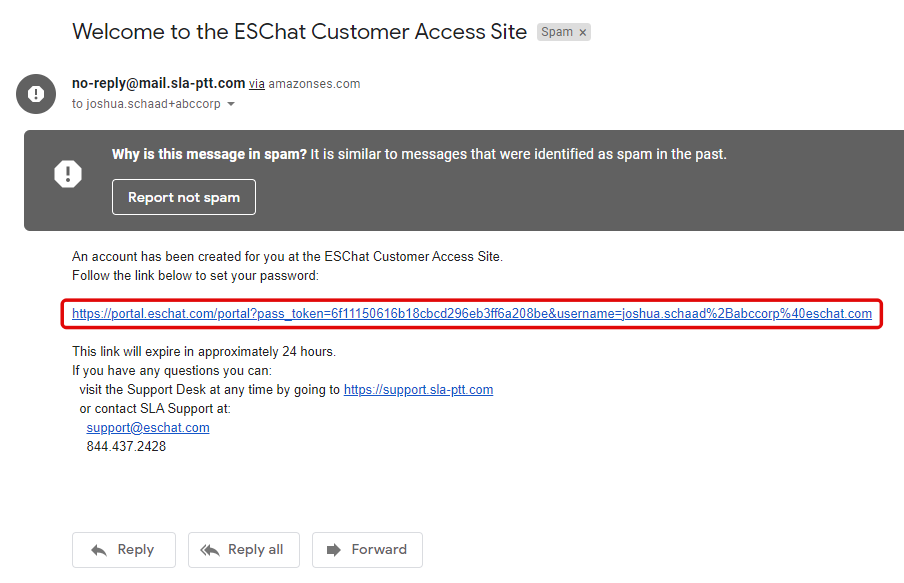This screenshot has height=583, width=904.
Task: Expand recipient details dropdown arrow
Action: coord(231,104)
